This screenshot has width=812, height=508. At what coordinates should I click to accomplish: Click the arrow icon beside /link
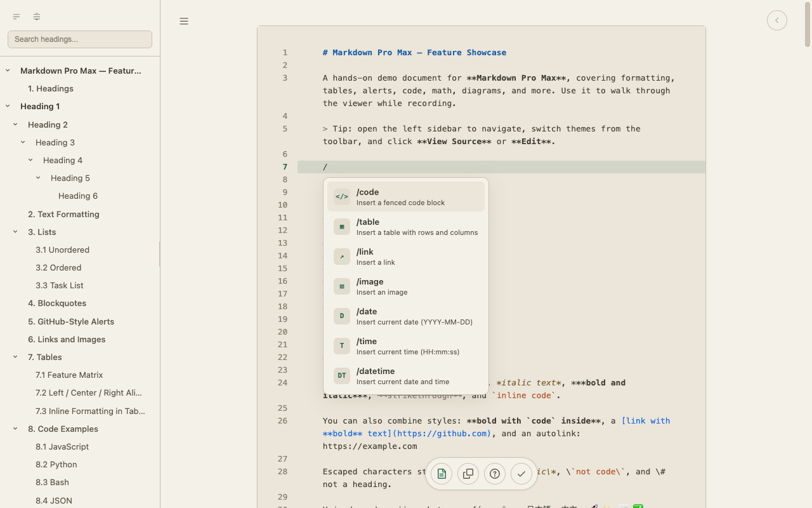pyautogui.click(x=342, y=257)
